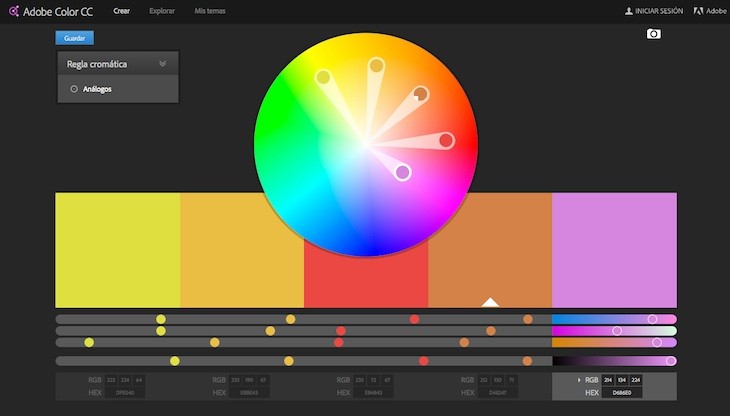Click orange swatch HEX field
The image size is (730, 416).
498,393
